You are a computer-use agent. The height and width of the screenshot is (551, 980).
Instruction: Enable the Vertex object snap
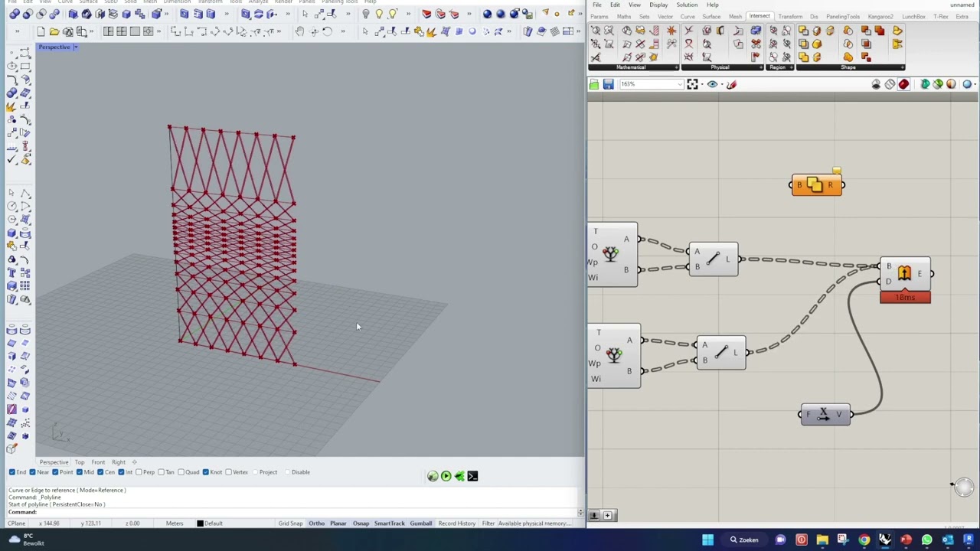(228, 472)
